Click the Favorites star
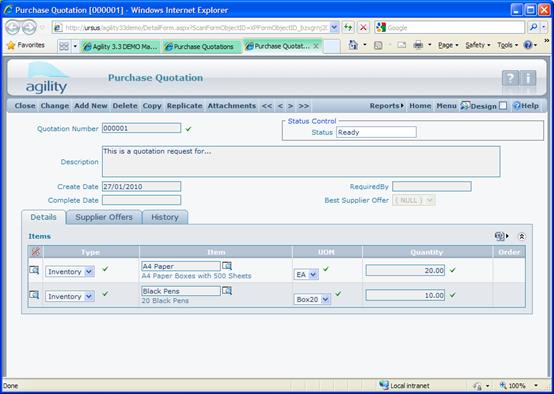The height and width of the screenshot is (394, 554). (x=11, y=45)
